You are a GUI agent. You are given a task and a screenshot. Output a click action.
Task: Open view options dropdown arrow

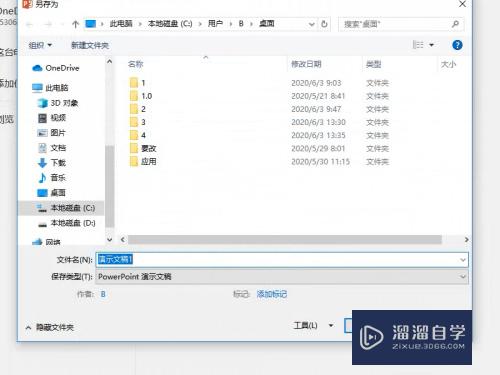[431, 45]
